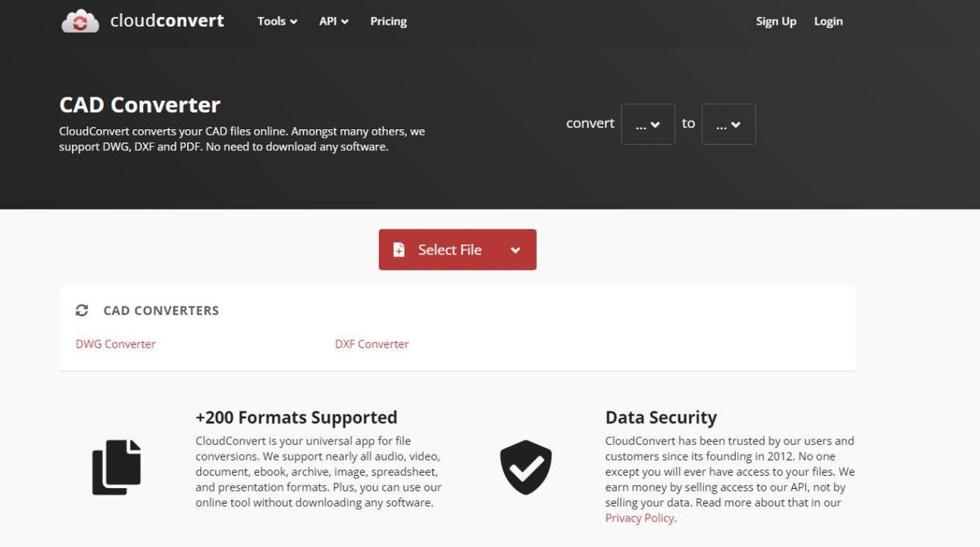Open the source format dropdown after 'convert'
This screenshot has width=980, height=547.
point(648,124)
